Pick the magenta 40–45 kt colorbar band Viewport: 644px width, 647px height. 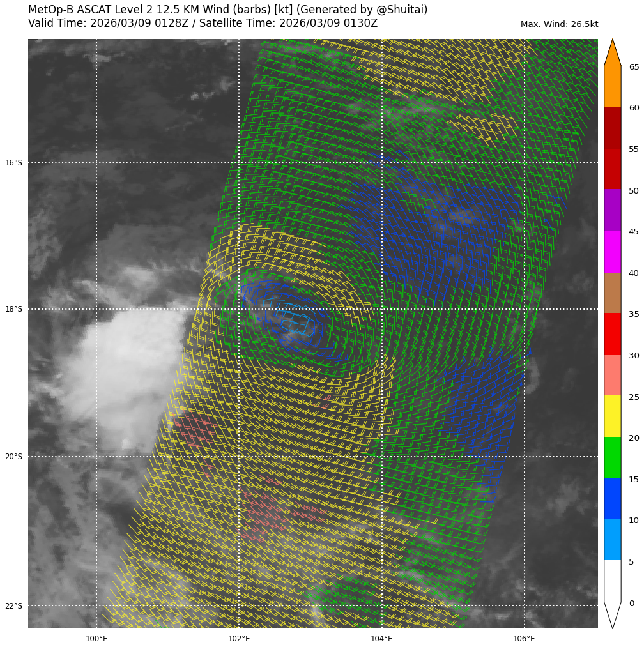612,252
